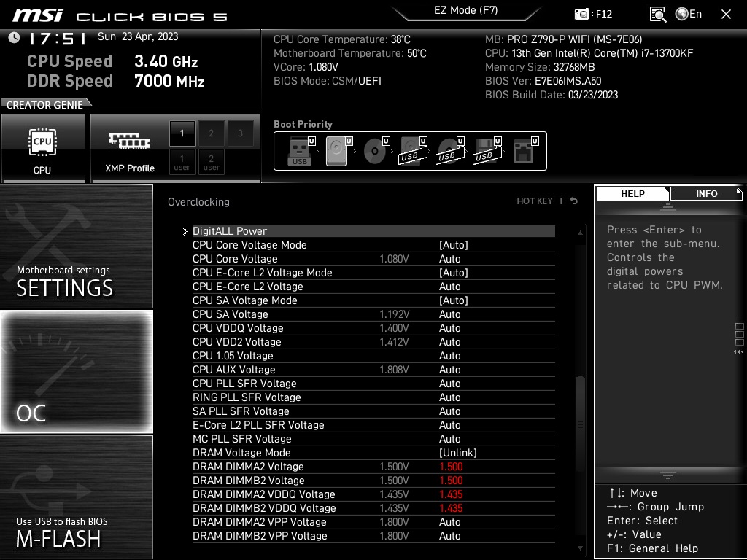Select XMP profile 2
The image size is (747, 560).
click(x=211, y=133)
